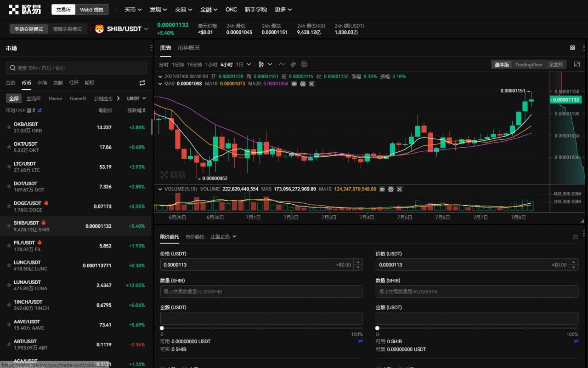This screenshot has width=588, height=368.
Task: Select the drawing ruler tool icon
Action: [293, 64]
